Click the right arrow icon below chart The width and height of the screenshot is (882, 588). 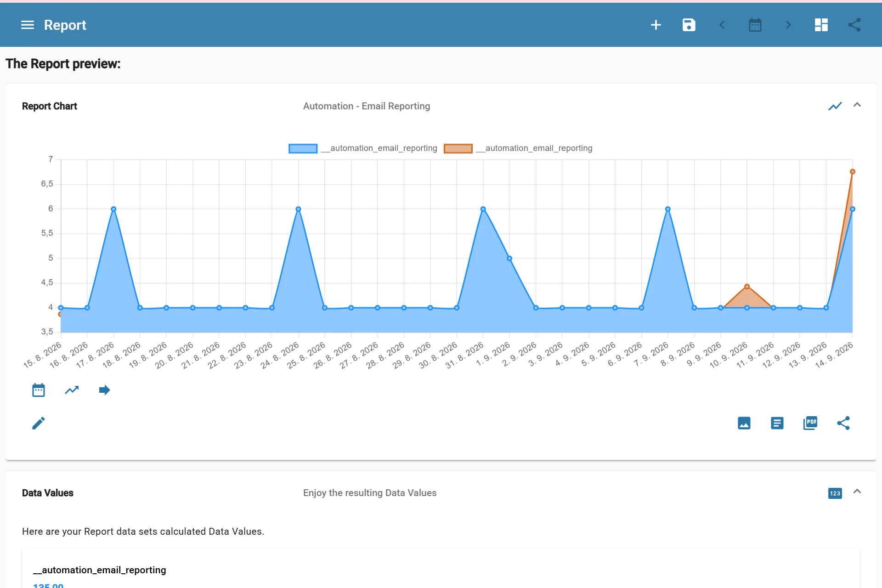105,390
